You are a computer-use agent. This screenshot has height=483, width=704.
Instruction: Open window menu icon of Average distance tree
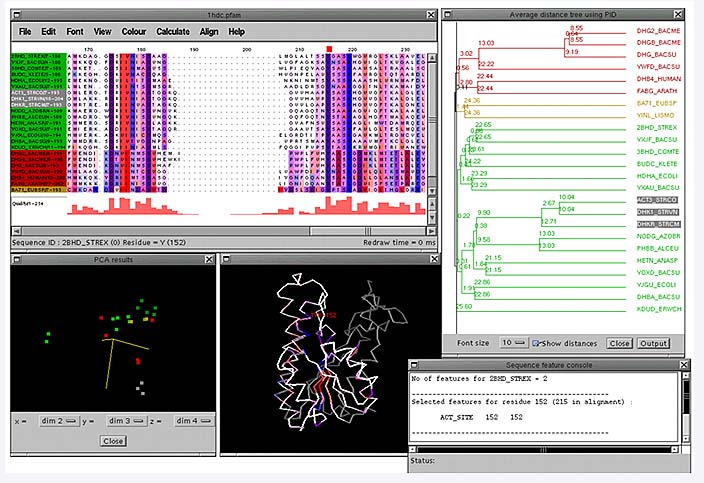pos(449,13)
